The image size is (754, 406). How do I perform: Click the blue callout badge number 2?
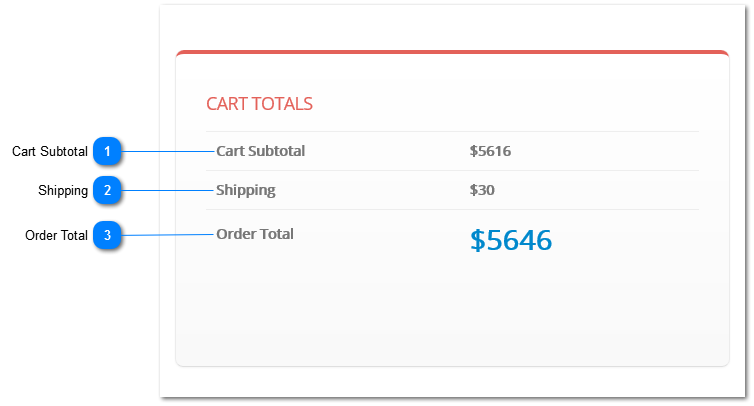107,190
